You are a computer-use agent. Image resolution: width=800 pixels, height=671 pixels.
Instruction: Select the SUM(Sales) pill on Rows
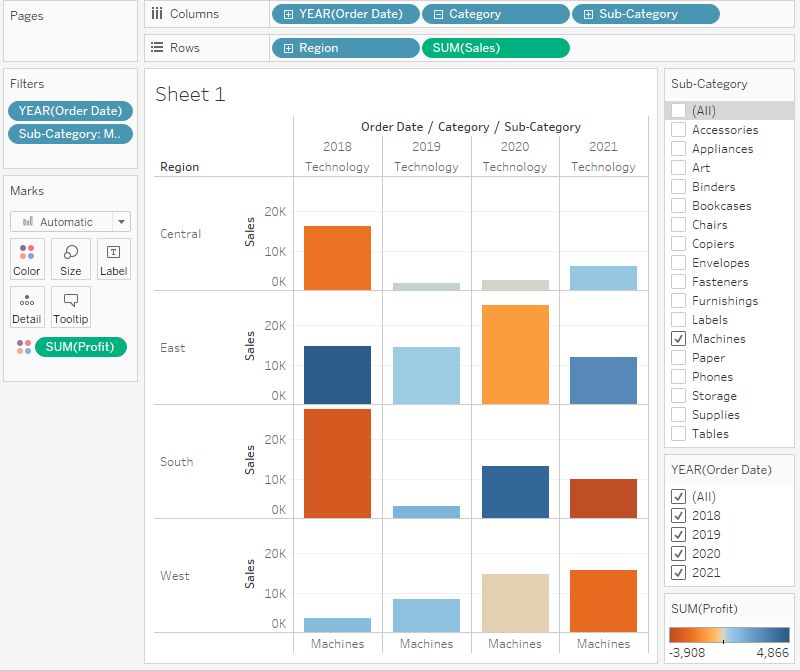coord(495,48)
